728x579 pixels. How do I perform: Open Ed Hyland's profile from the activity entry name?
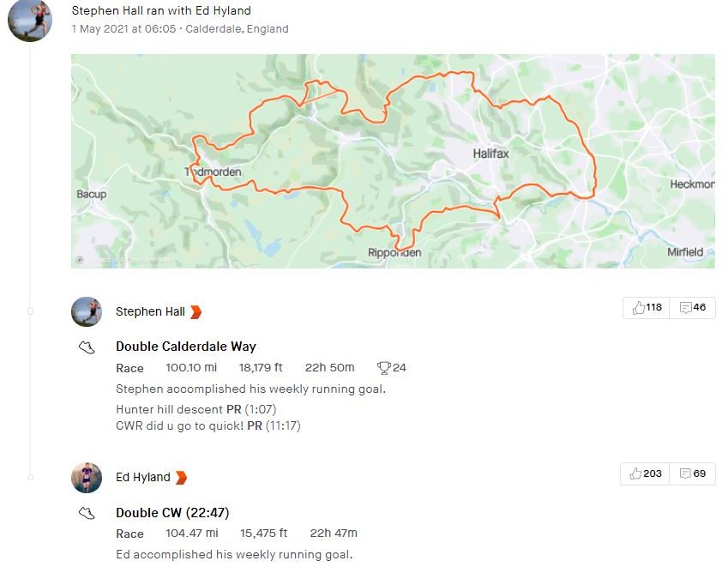tap(142, 478)
